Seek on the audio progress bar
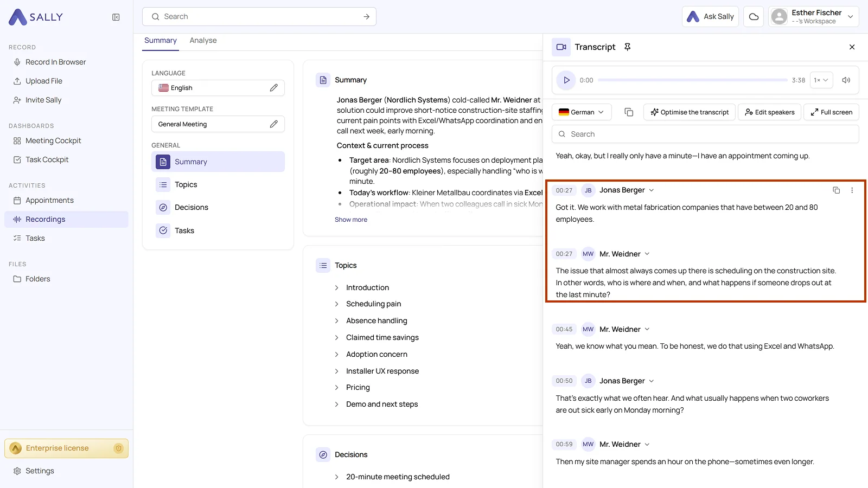The image size is (868, 488). click(x=692, y=80)
